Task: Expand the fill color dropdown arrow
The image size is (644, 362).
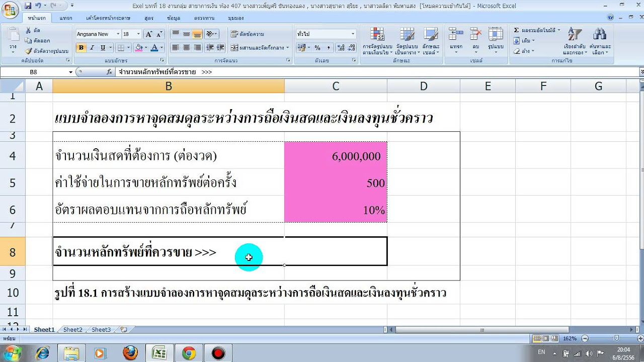Action: (146, 48)
